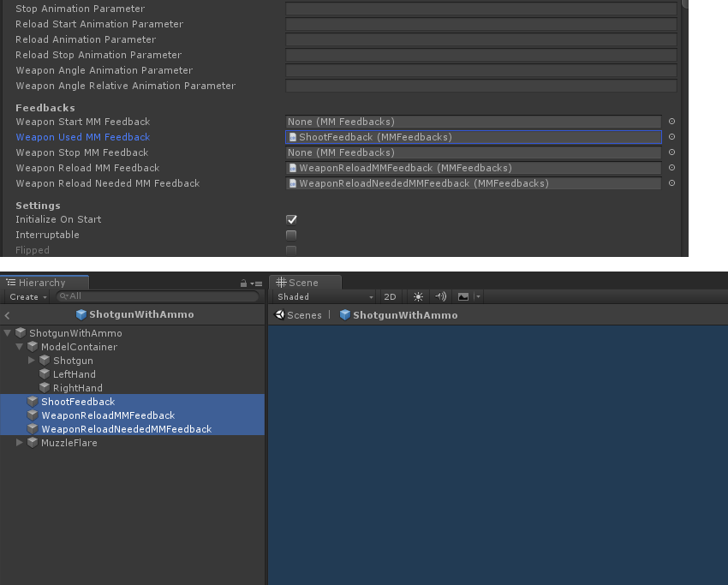Uncheck Initialize On Start checkbox
Image resolution: width=728 pixels, height=585 pixels.
291,219
